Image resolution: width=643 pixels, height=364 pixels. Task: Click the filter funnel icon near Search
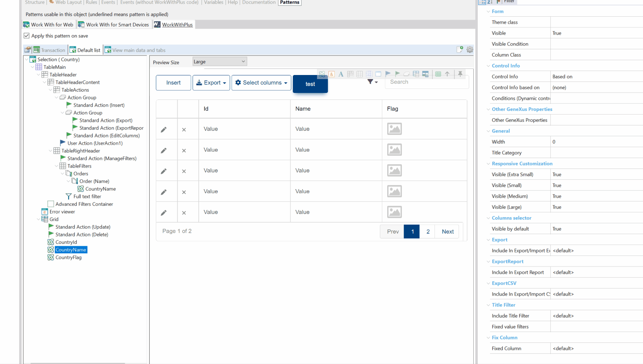point(370,82)
